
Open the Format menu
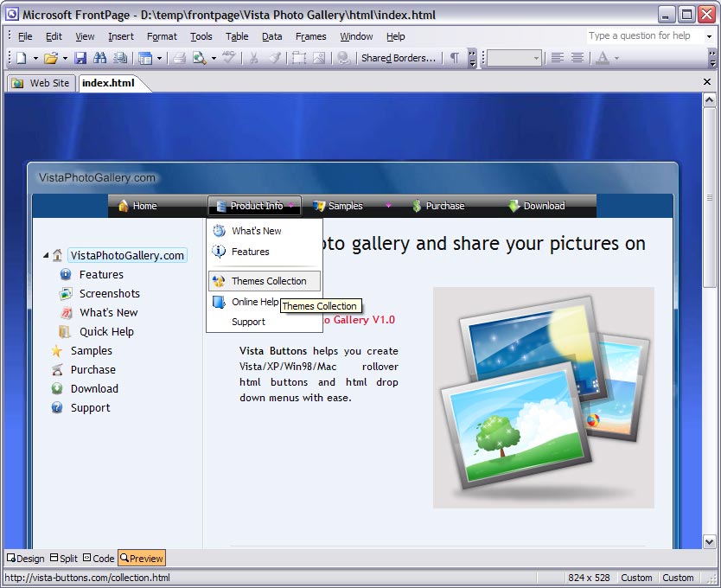tap(162, 36)
